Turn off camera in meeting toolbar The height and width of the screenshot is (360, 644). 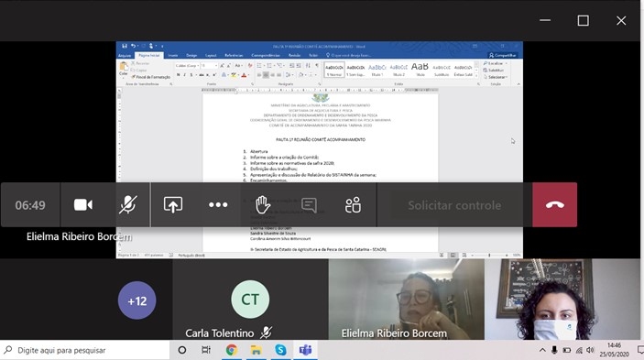[x=83, y=205]
